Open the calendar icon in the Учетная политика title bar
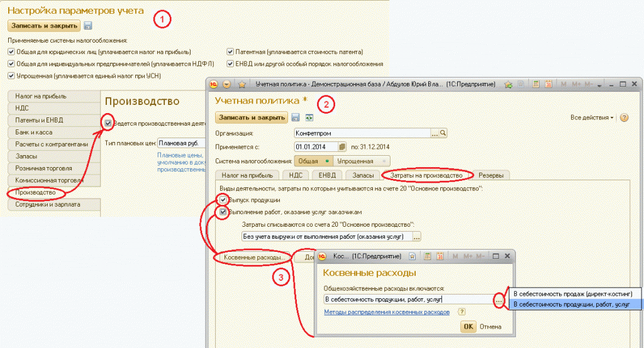This screenshot has width=644, height=348. 548,84
